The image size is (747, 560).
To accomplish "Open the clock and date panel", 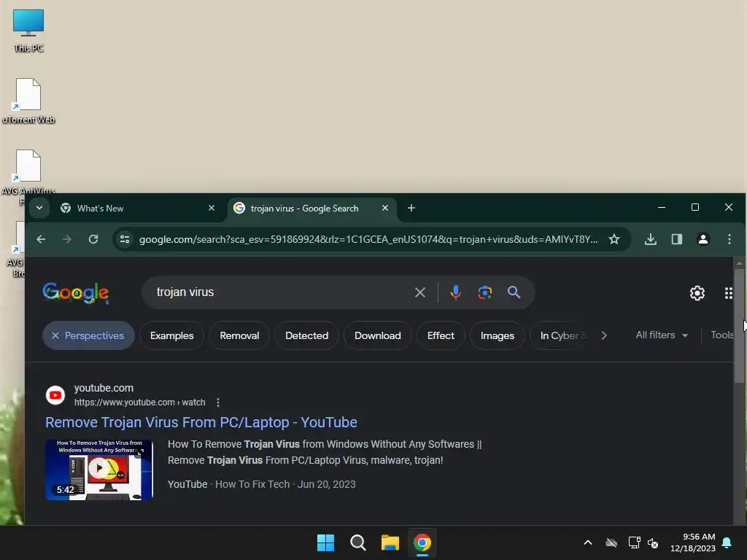I will [x=693, y=542].
